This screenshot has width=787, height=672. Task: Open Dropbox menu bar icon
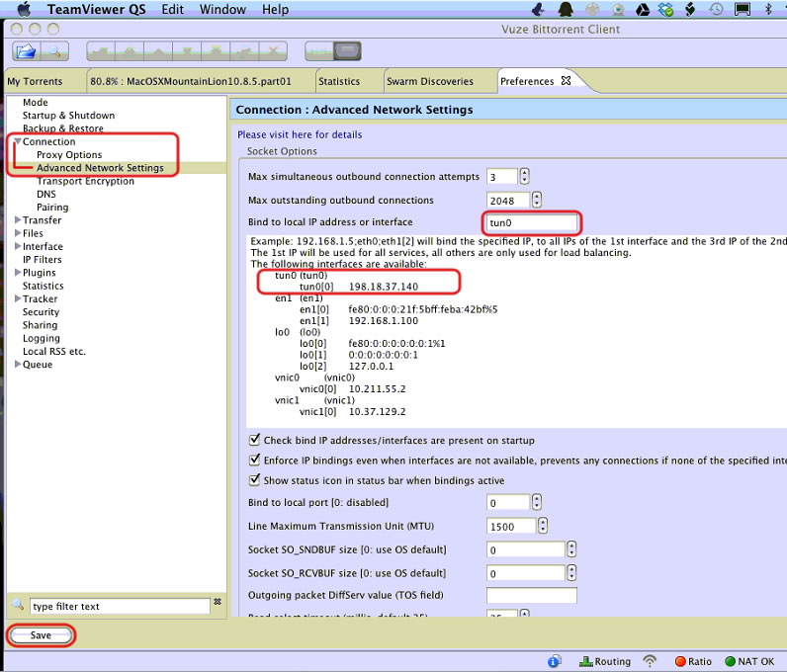tap(666, 9)
